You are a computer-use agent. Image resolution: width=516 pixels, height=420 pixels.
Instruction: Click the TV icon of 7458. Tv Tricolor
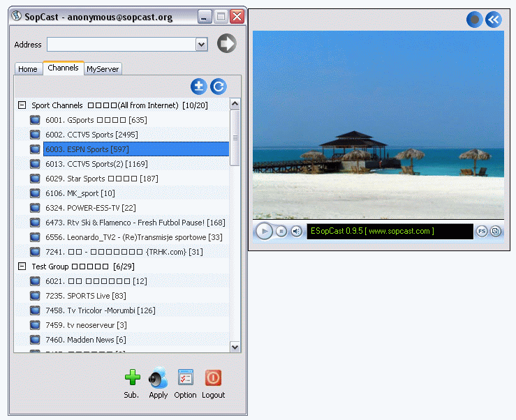point(35,310)
